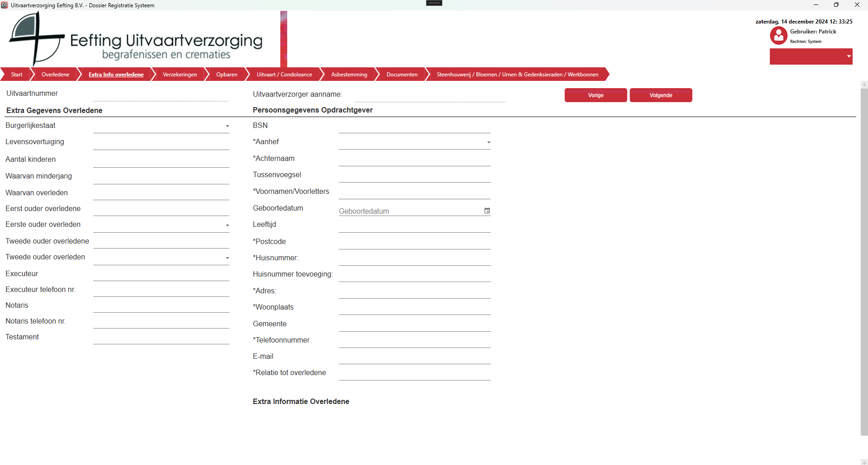Open the Uitvaart / Condoleance tab
868x465 pixels.
tap(284, 75)
